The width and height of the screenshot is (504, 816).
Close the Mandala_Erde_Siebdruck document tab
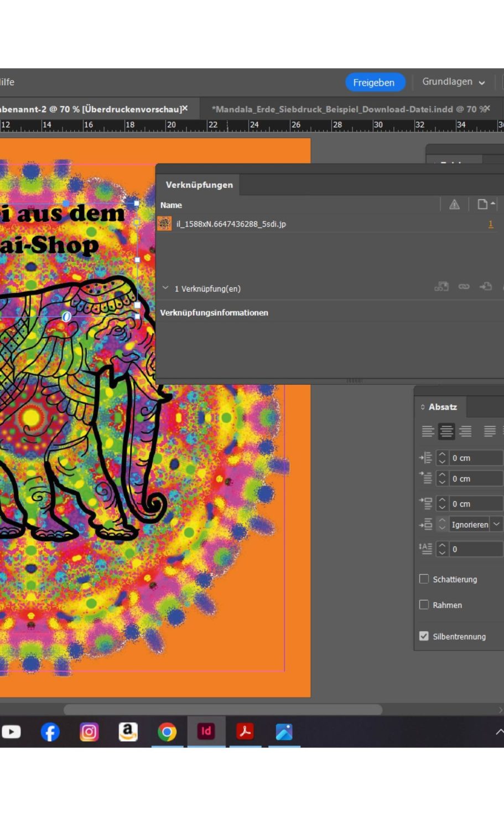(487, 109)
